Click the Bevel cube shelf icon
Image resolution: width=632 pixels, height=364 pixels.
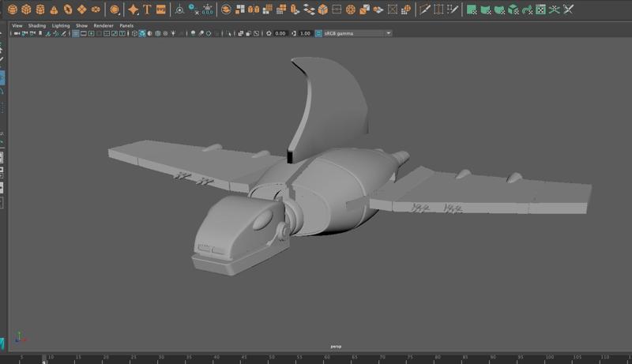coord(323,9)
